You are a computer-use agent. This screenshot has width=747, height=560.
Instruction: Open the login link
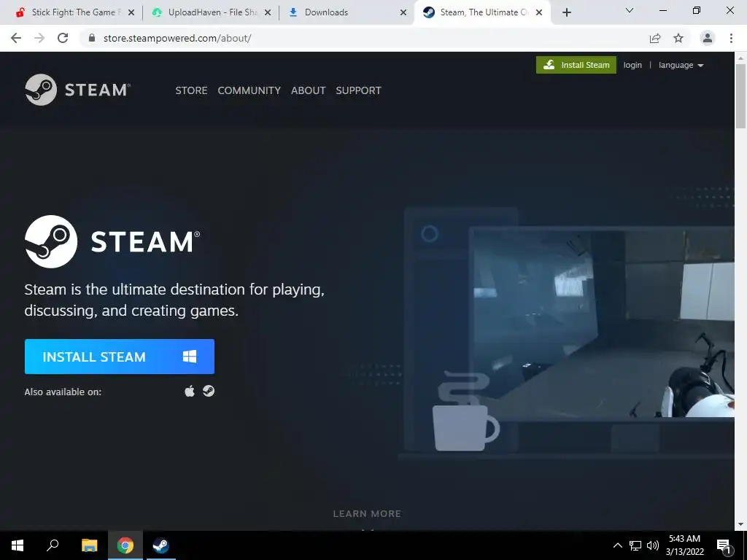click(x=632, y=65)
